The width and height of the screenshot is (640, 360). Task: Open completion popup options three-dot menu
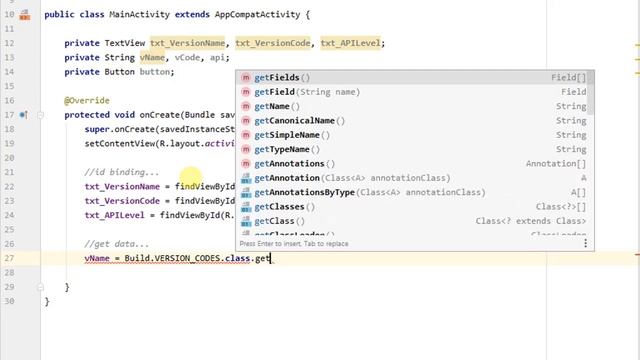pos(585,243)
